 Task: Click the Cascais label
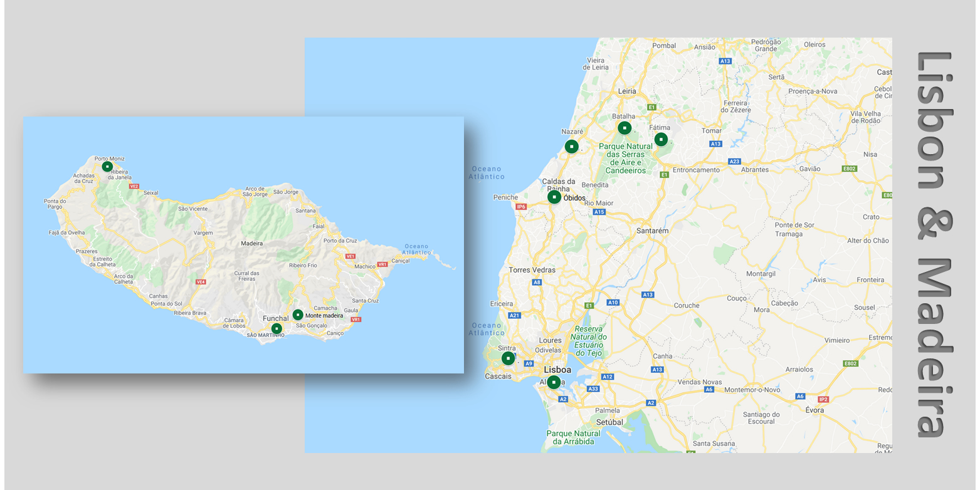(498, 377)
